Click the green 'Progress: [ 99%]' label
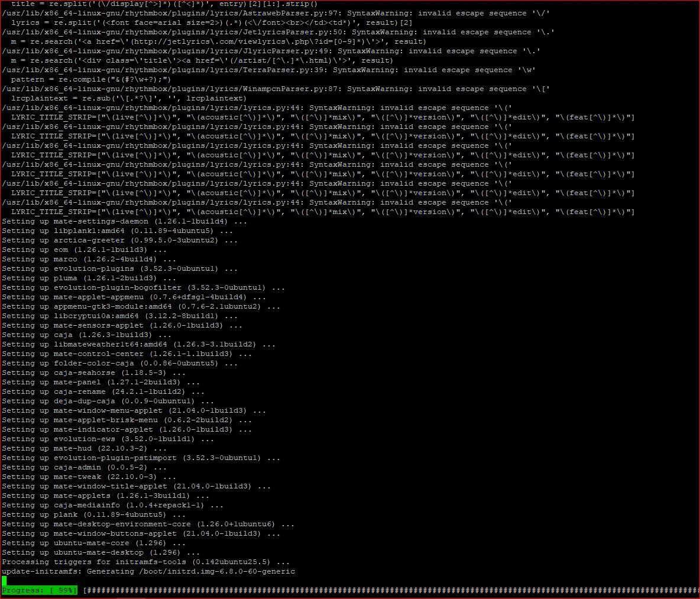700x599 pixels. (x=39, y=590)
